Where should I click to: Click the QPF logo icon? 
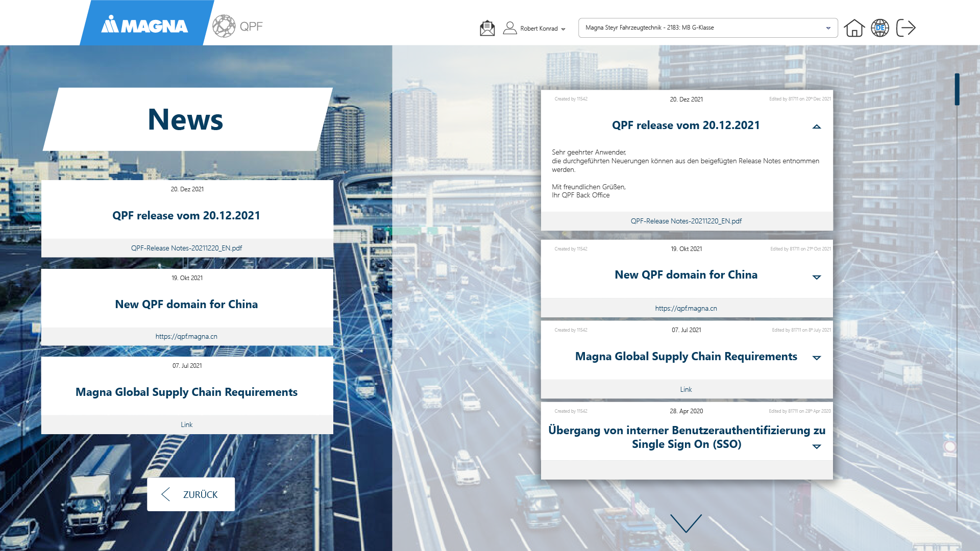tap(224, 26)
